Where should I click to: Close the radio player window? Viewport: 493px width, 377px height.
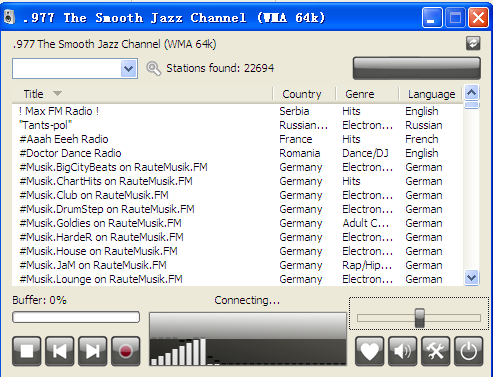(478, 17)
